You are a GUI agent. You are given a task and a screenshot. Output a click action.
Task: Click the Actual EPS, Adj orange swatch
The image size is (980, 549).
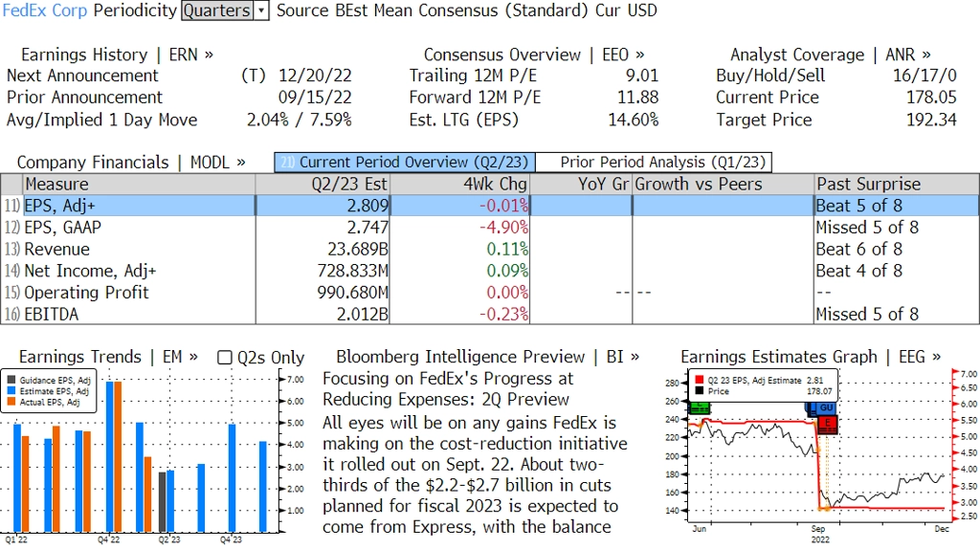11,403
